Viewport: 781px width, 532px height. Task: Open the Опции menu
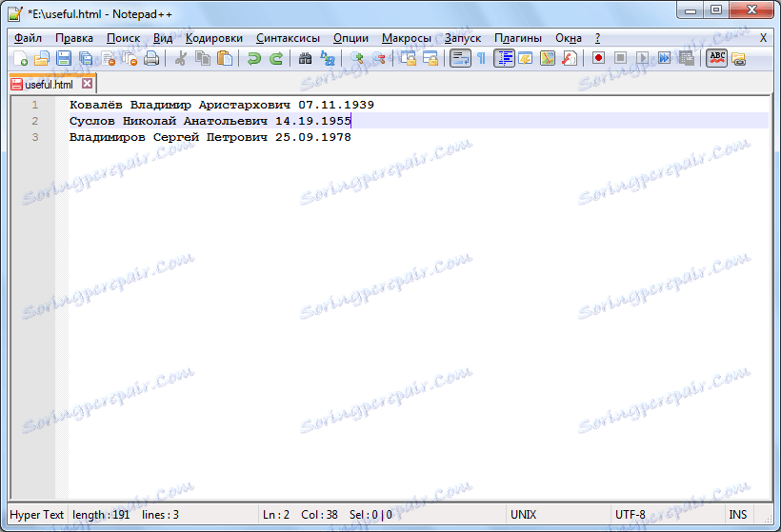click(x=350, y=38)
